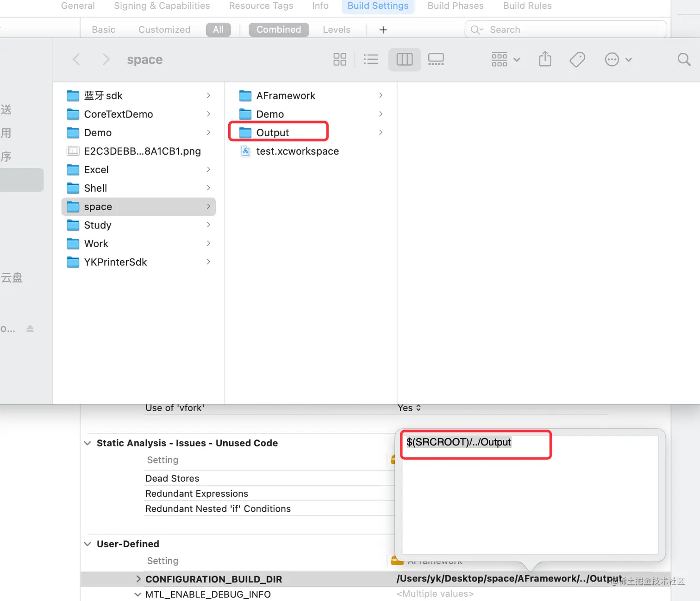Select the Redundant Expressions setting row

[x=269, y=494]
